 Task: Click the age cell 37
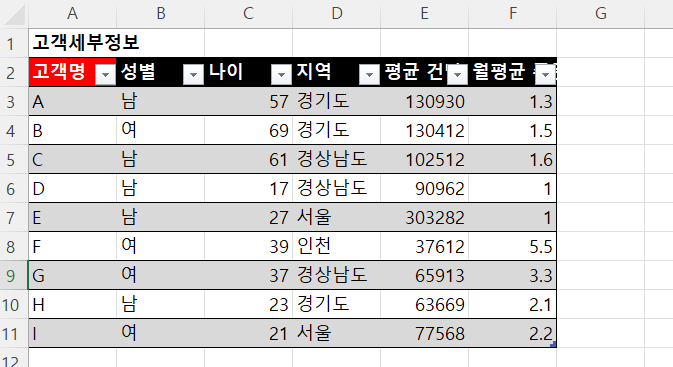pyautogui.click(x=249, y=275)
